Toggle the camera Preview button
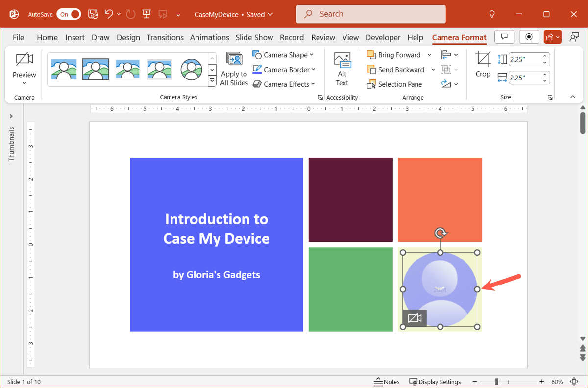588x388 pixels. pos(24,65)
